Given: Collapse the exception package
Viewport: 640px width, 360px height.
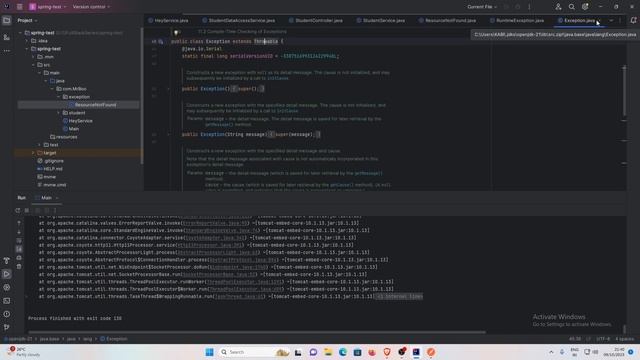Looking at the screenshot, I should pyautogui.click(x=58, y=97).
